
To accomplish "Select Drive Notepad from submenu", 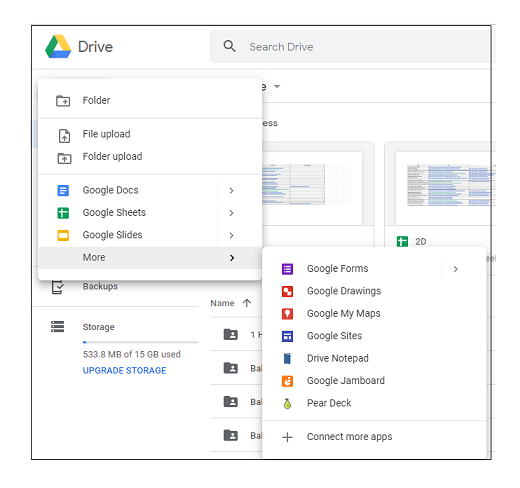I will (x=374, y=358).
